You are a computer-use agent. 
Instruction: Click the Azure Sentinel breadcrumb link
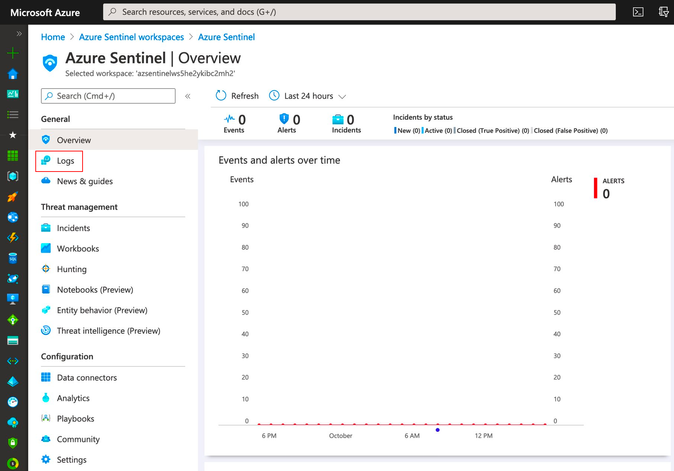[227, 37]
